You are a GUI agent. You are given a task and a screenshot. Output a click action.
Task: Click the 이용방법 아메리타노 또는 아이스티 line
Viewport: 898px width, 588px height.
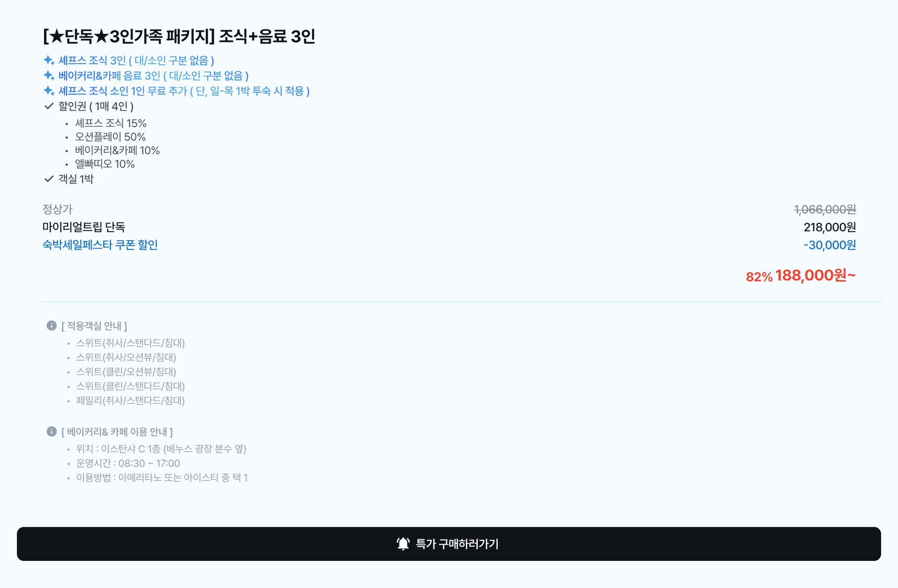point(162,478)
